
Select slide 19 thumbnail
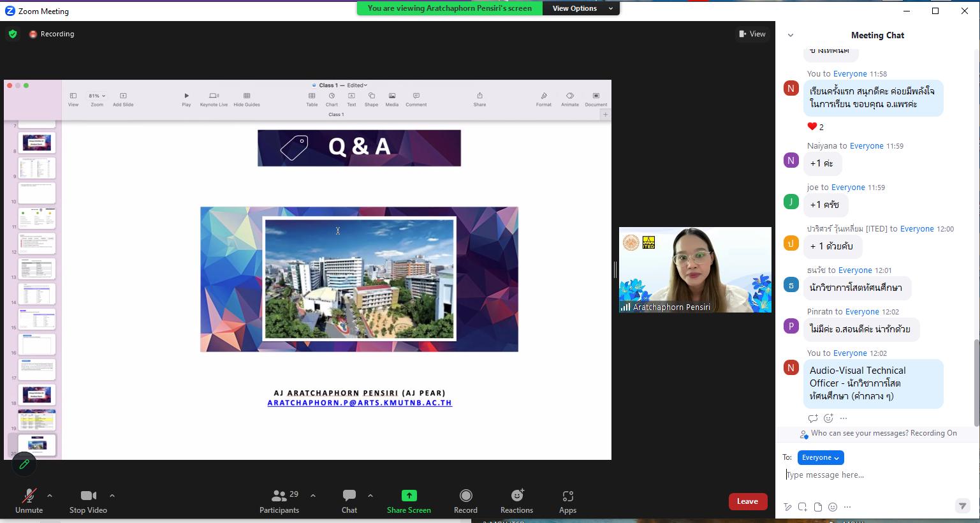(37, 420)
